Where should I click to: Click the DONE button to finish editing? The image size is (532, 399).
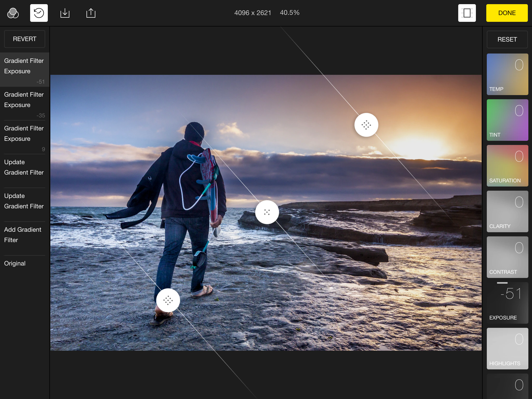pyautogui.click(x=507, y=13)
